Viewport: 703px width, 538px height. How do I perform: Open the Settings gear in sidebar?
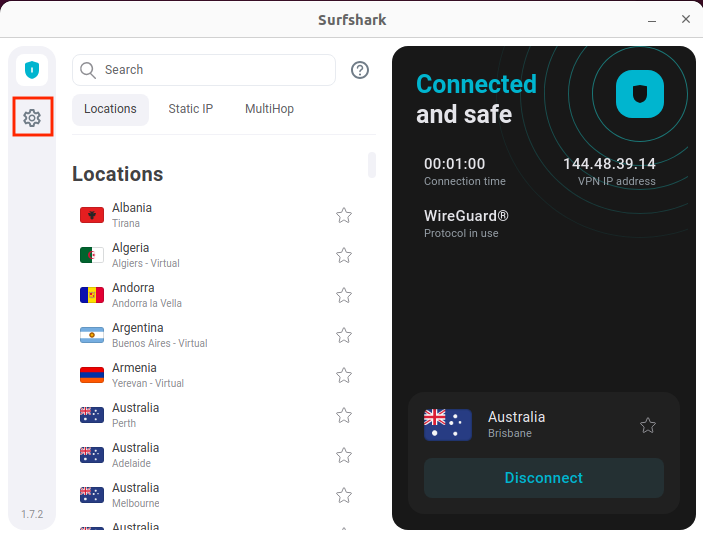(x=32, y=118)
